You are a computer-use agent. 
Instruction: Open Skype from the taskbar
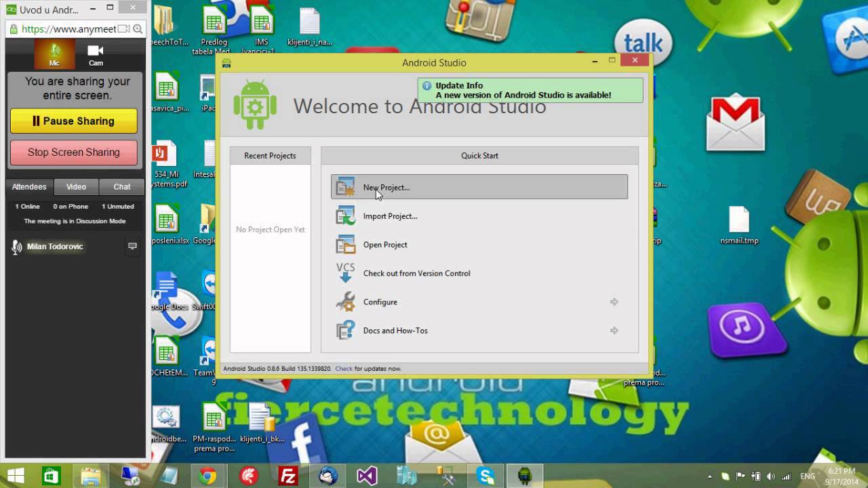coord(486,476)
